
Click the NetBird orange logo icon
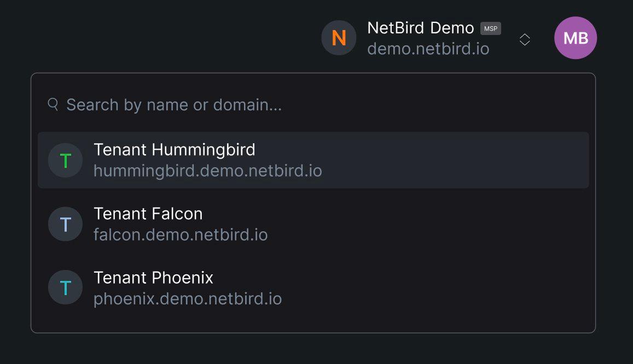(339, 38)
